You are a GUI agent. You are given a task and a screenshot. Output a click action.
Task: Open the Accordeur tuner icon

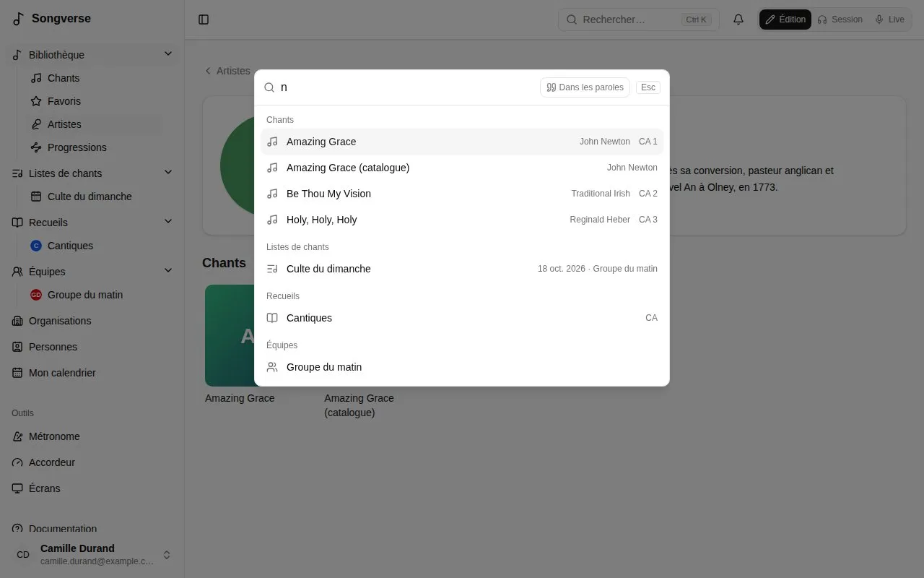pos(17,462)
